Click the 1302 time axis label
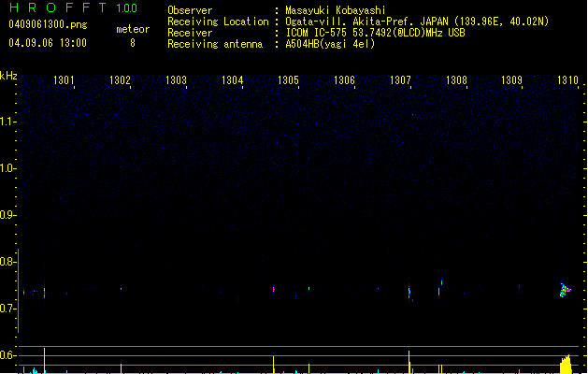Screen dimensions: 588x374 tap(120, 79)
